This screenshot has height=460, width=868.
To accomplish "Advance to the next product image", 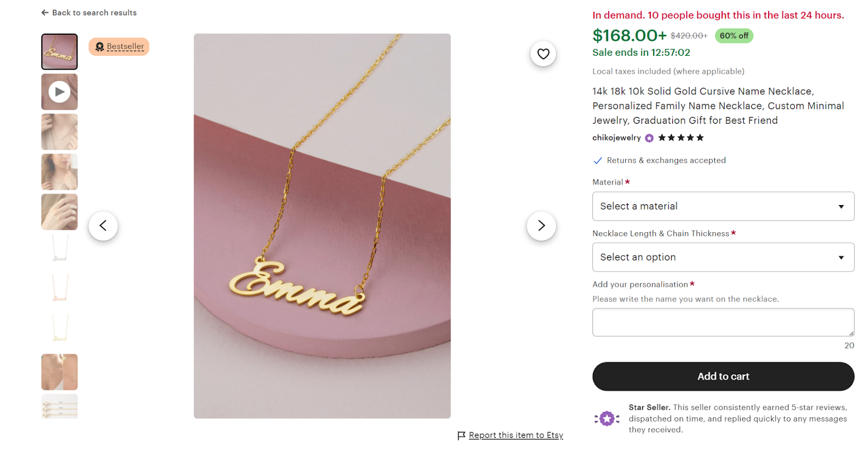I will click(x=541, y=226).
